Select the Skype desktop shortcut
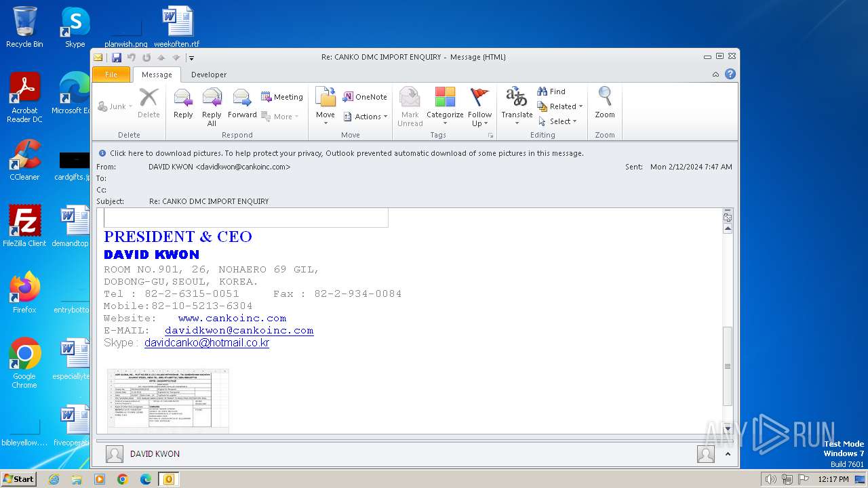The image size is (868, 488). tap(75, 27)
